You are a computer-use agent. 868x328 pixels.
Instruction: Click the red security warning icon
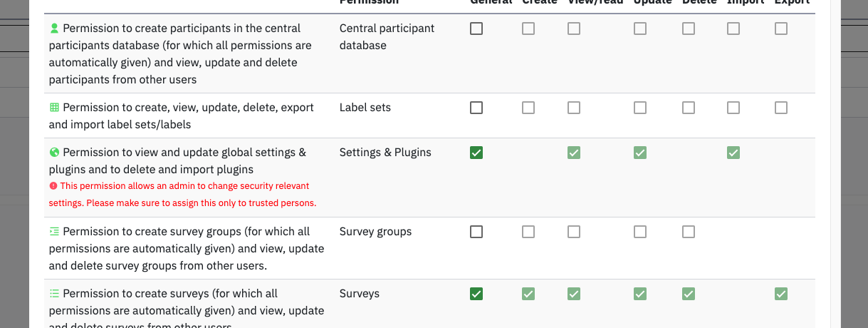(x=53, y=186)
